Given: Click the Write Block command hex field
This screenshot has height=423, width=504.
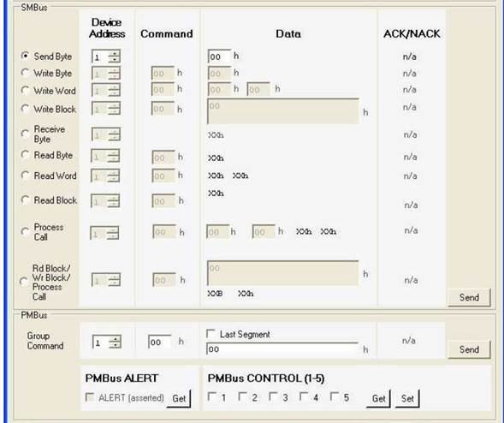Looking at the screenshot, I should coord(163,109).
